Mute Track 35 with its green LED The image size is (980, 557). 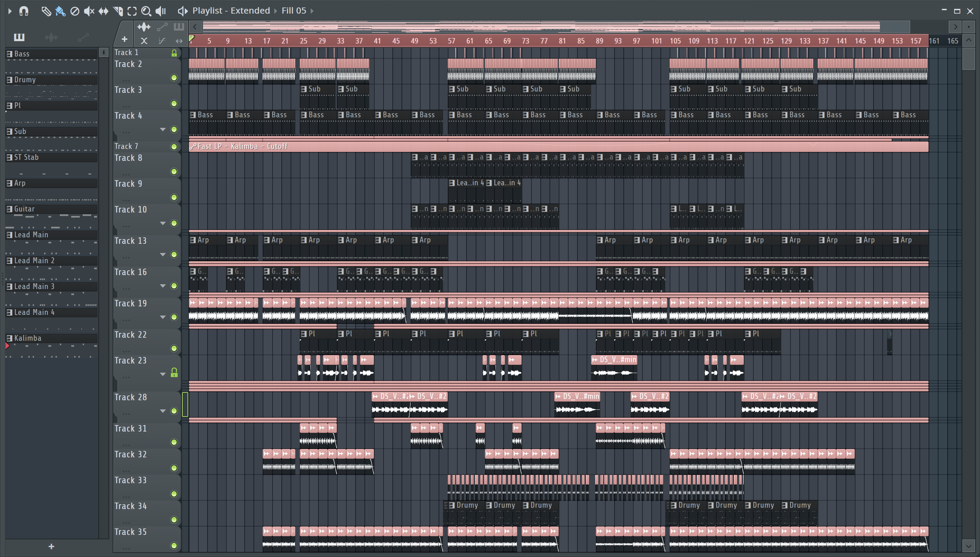[174, 545]
